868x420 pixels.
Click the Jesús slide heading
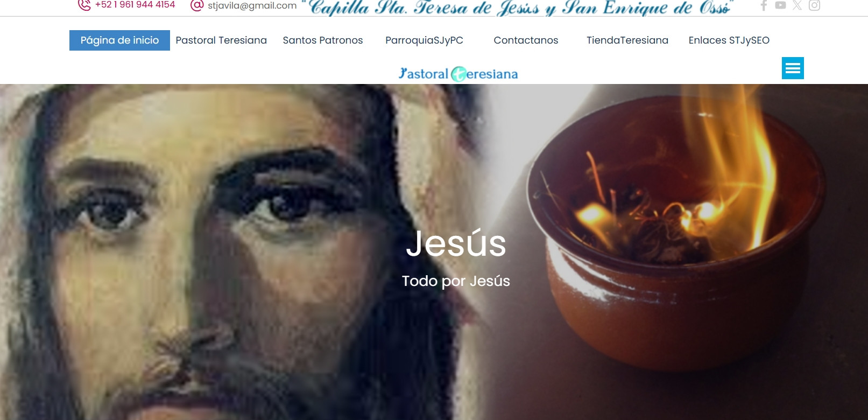pos(456,244)
